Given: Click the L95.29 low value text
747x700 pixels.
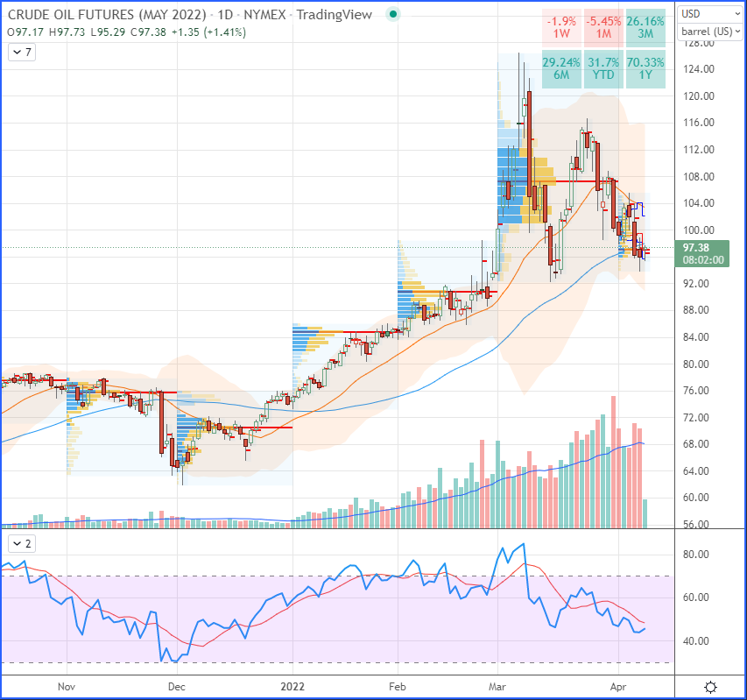Looking at the screenshot, I should [x=108, y=32].
